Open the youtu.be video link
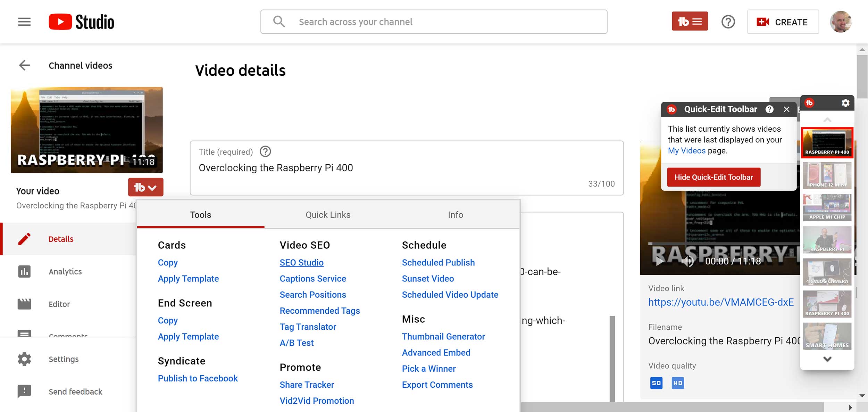Image resolution: width=868 pixels, height=412 pixels. 721,302
